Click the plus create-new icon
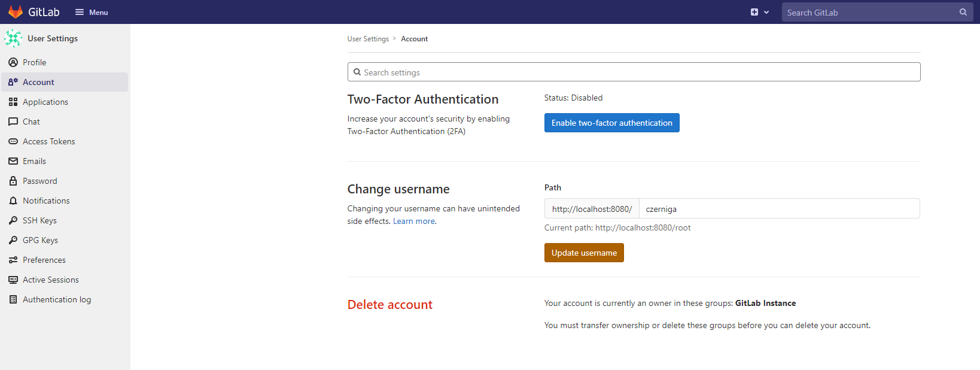Viewport: 980px width, 370px height. pyautogui.click(x=754, y=12)
